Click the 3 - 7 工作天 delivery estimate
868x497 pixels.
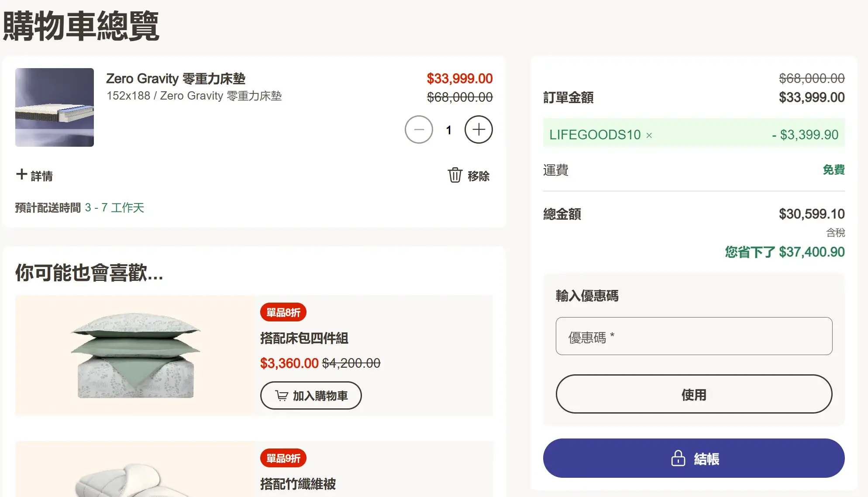(x=116, y=207)
